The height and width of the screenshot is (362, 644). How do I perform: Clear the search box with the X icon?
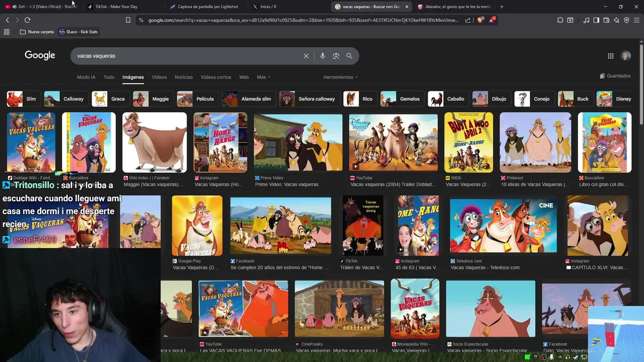pyautogui.click(x=306, y=56)
